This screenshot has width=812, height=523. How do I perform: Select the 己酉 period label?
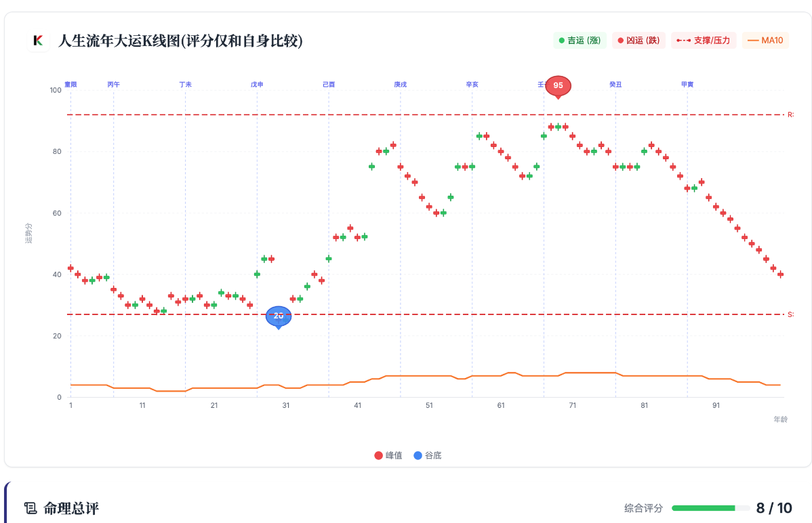(x=329, y=85)
